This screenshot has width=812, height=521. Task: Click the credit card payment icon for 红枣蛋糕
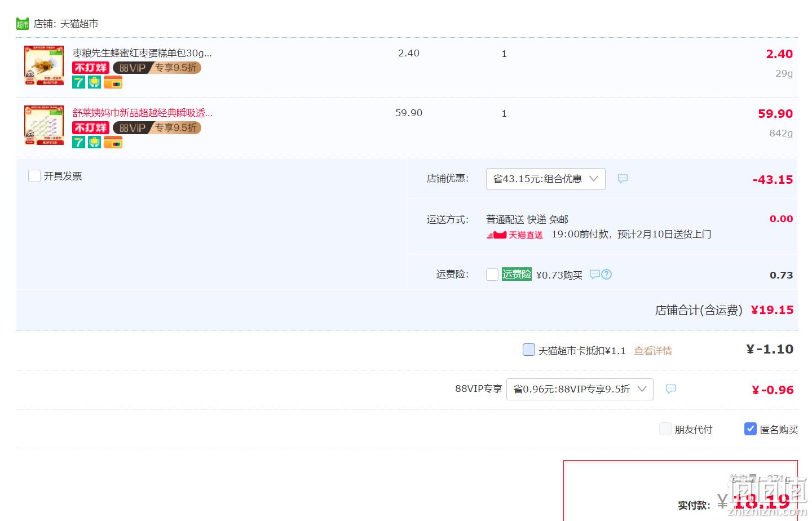[x=113, y=82]
